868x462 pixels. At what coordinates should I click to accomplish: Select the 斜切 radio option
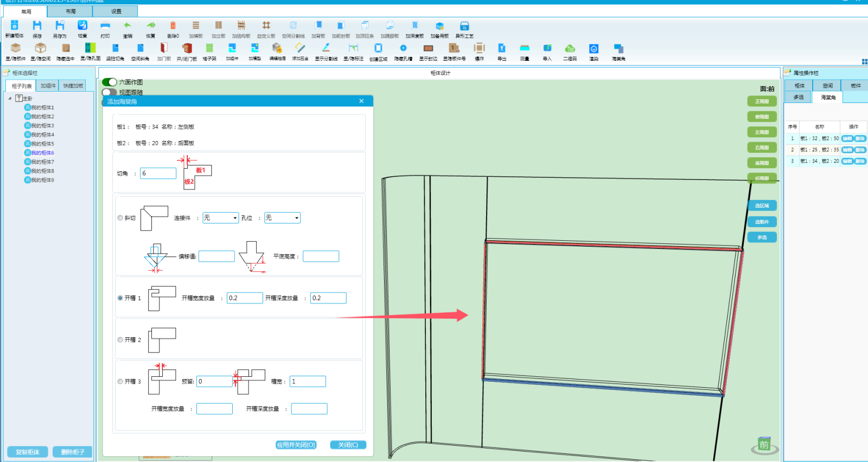pyautogui.click(x=120, y=218)
